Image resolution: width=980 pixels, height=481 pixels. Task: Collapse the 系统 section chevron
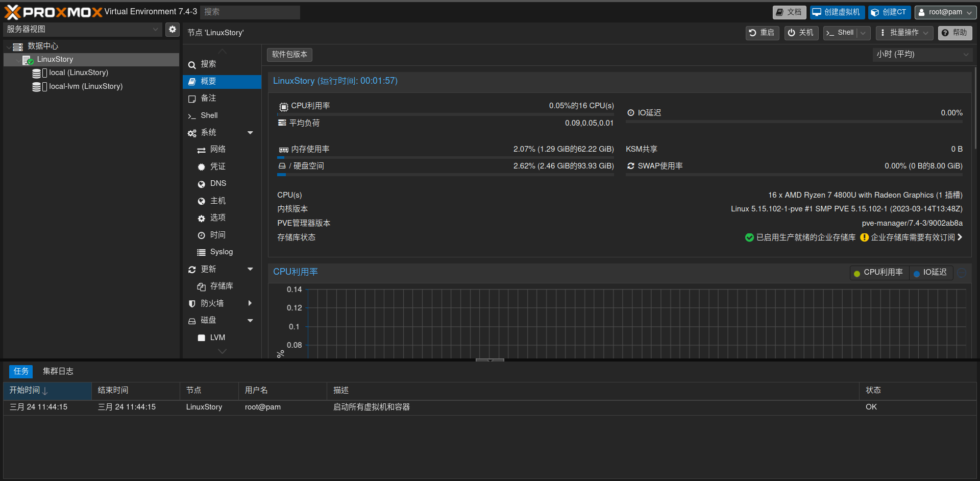point(250,132)
